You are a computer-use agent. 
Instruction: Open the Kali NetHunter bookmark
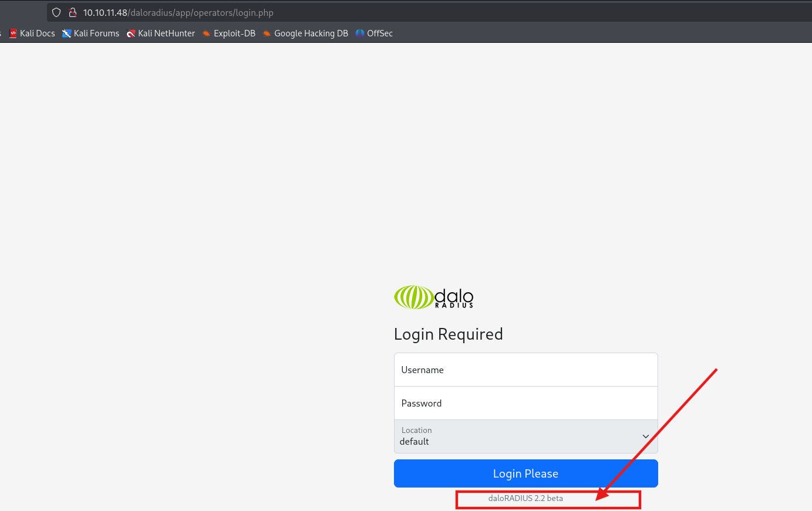pyautogui.click(x=161, y=33)
